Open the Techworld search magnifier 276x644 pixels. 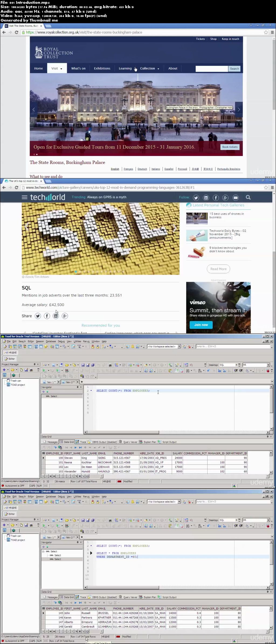pyautogui.click(x=248, y=198)
